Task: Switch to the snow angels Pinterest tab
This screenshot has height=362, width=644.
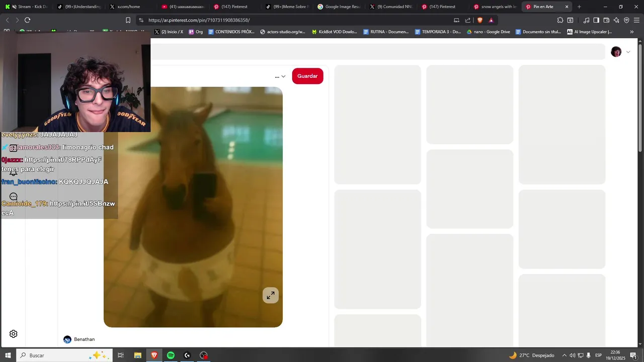Action: [495, 7]
